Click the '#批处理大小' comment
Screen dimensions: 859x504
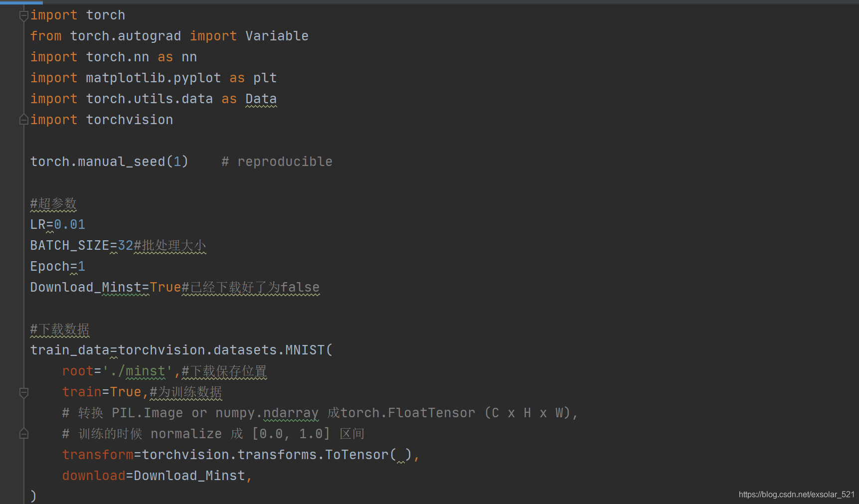[170, 246]
